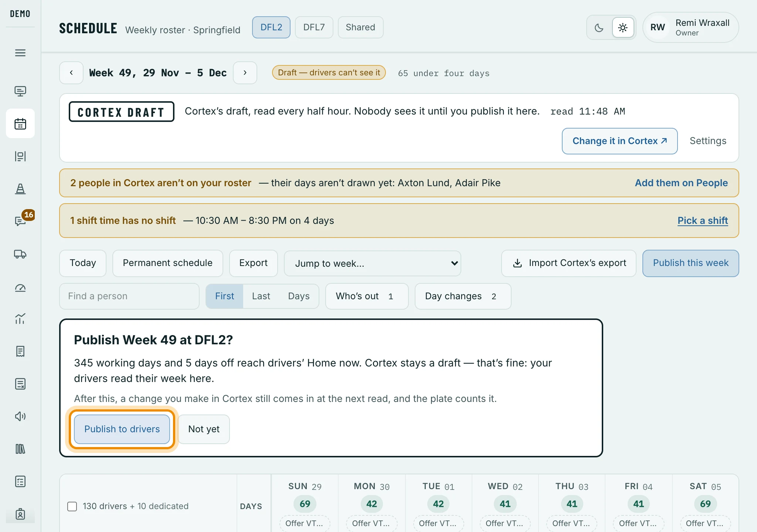Click Offer VT under WED 02

coord(505,523)
